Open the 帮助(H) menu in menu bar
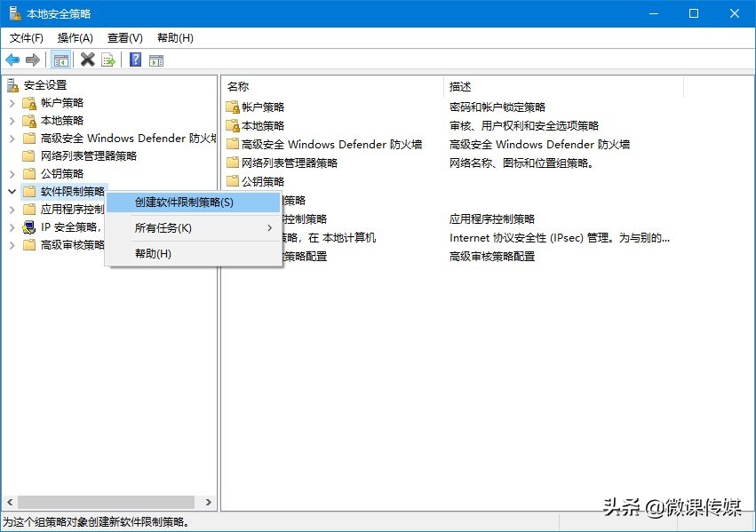The image size is (756, 532). pyautogui.click(x=175, y=38)
